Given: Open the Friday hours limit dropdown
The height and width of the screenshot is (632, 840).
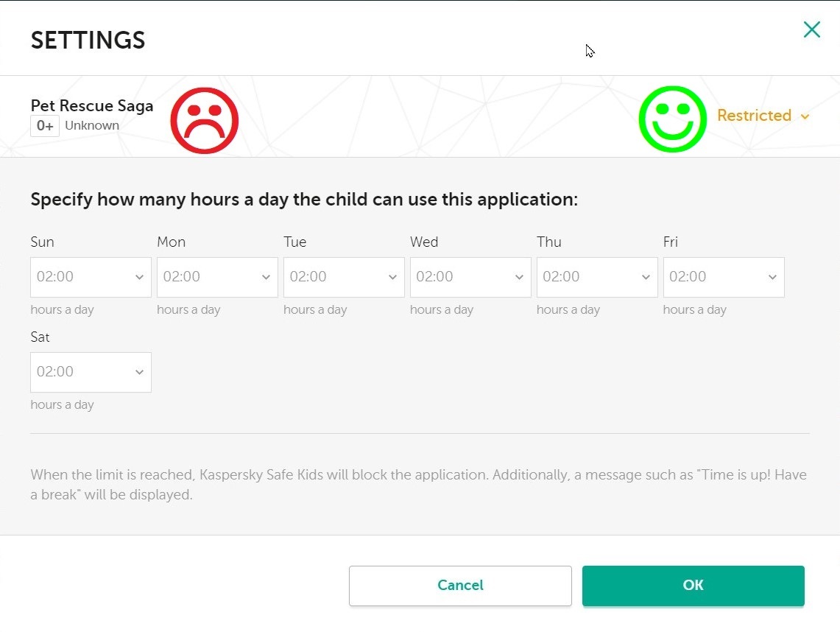Looking at the screenshot, I should point(724,277).
